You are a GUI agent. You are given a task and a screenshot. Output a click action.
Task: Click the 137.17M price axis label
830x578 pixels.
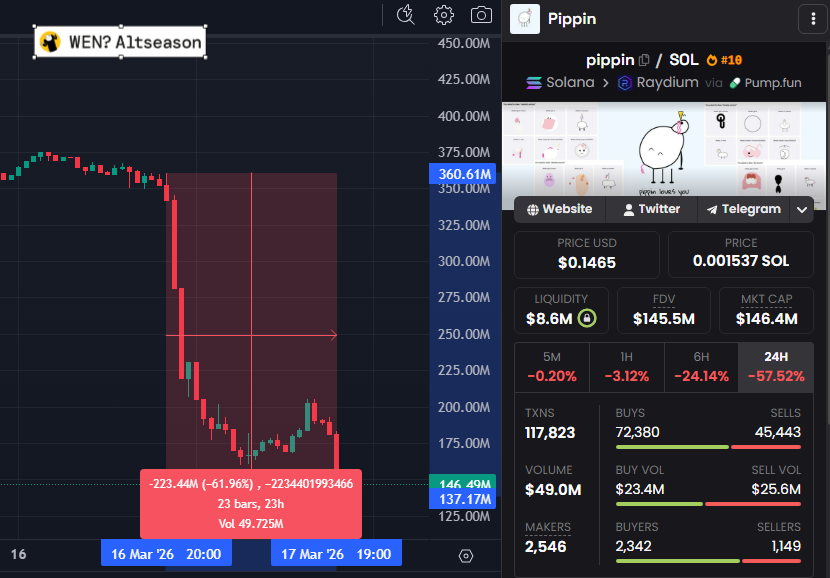462,499
